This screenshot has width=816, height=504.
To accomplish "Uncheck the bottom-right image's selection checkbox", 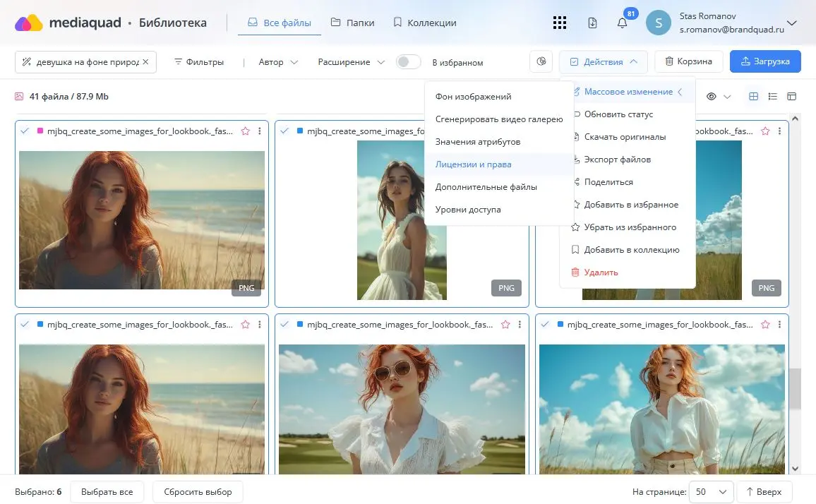I will (545, 325).
